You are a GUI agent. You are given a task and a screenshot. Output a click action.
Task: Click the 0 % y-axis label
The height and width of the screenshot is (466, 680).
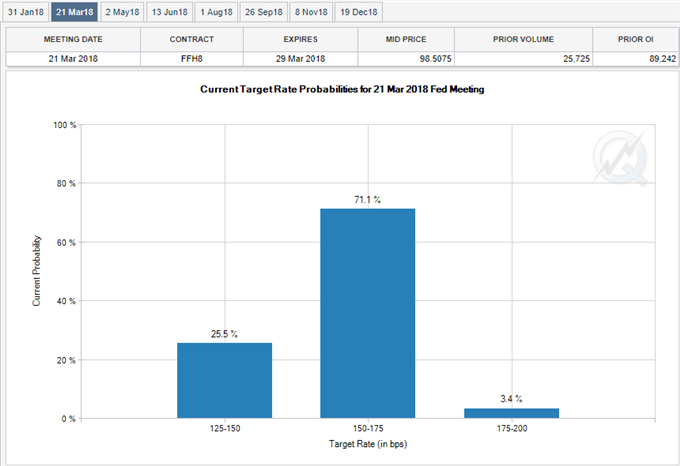(68, 419)
